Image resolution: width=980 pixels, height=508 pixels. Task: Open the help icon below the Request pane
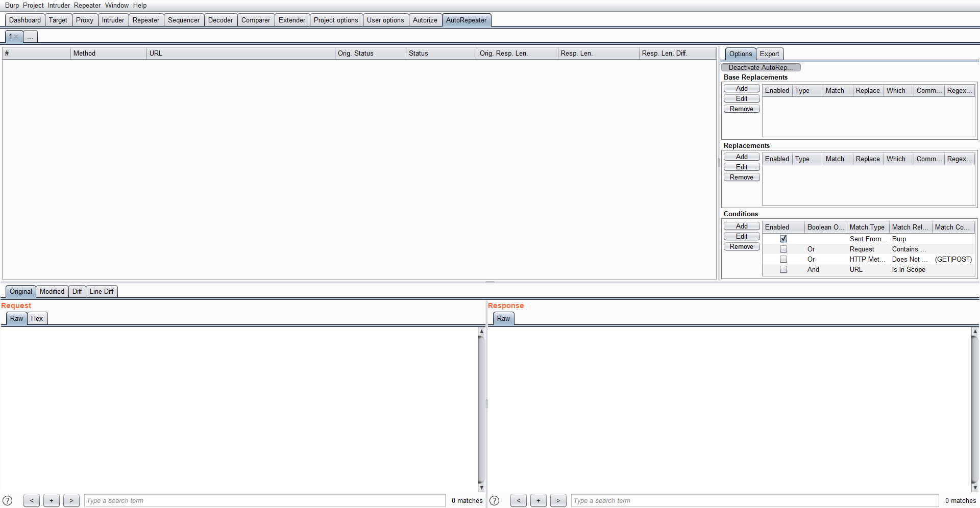8,500
